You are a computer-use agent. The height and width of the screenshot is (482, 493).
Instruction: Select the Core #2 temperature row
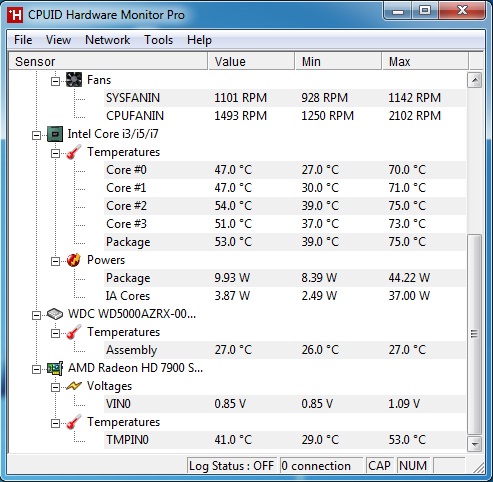point(285,206)
